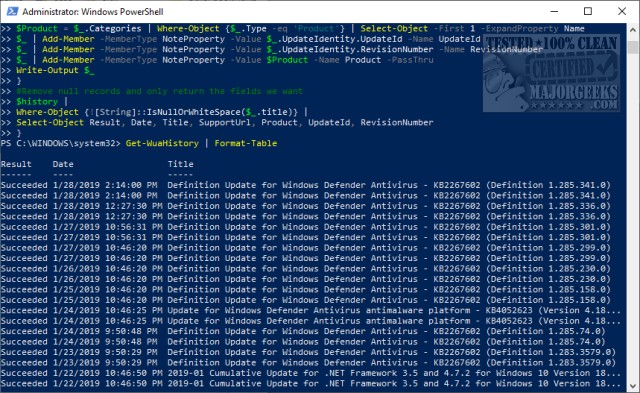
Task: Click the scrollbar up arrow
Action: 633,30
